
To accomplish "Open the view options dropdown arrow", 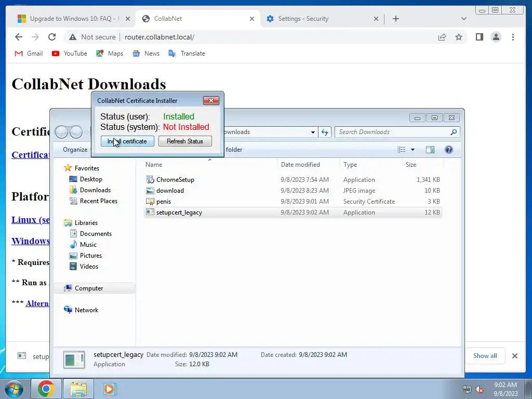I will click(x=413, y=150).
